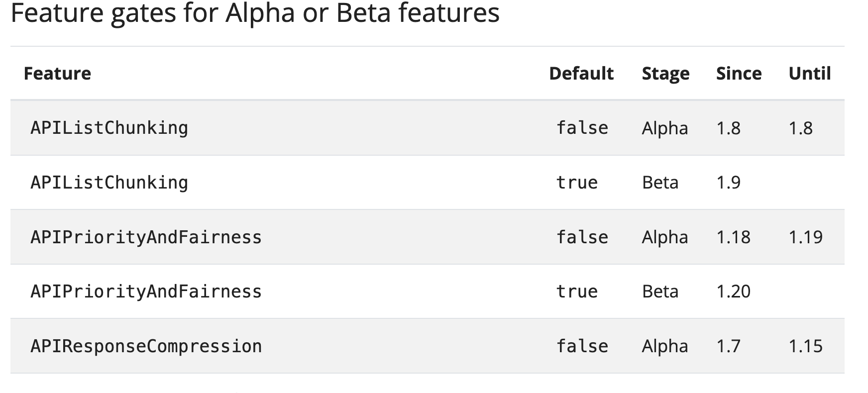Click the Default column header
Screen dimensions: 868x393
[581, 74]
